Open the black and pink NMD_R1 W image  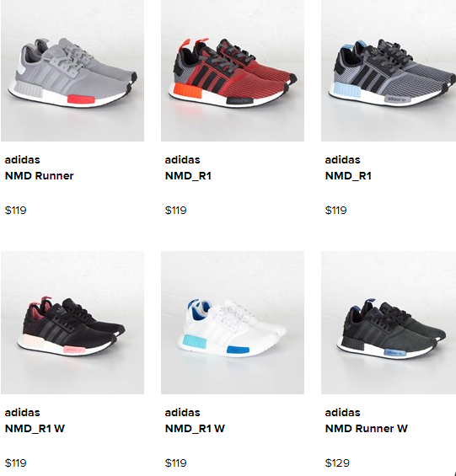click(72, 323)
